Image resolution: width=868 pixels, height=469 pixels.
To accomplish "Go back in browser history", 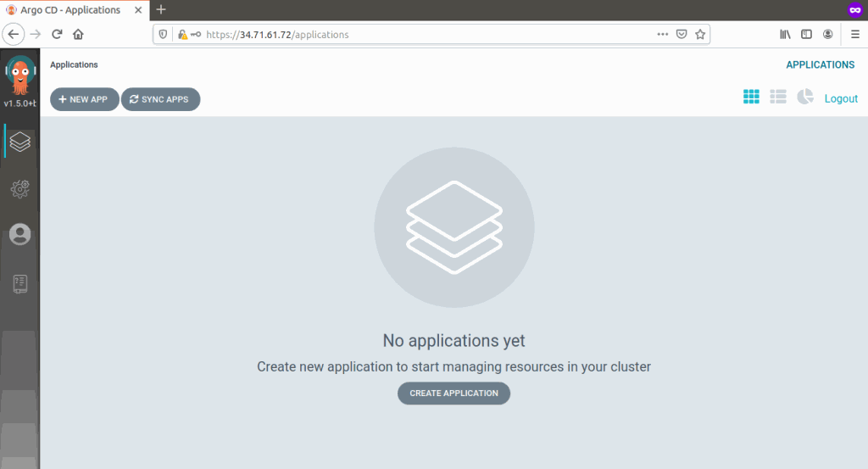I will click(14, 34).
